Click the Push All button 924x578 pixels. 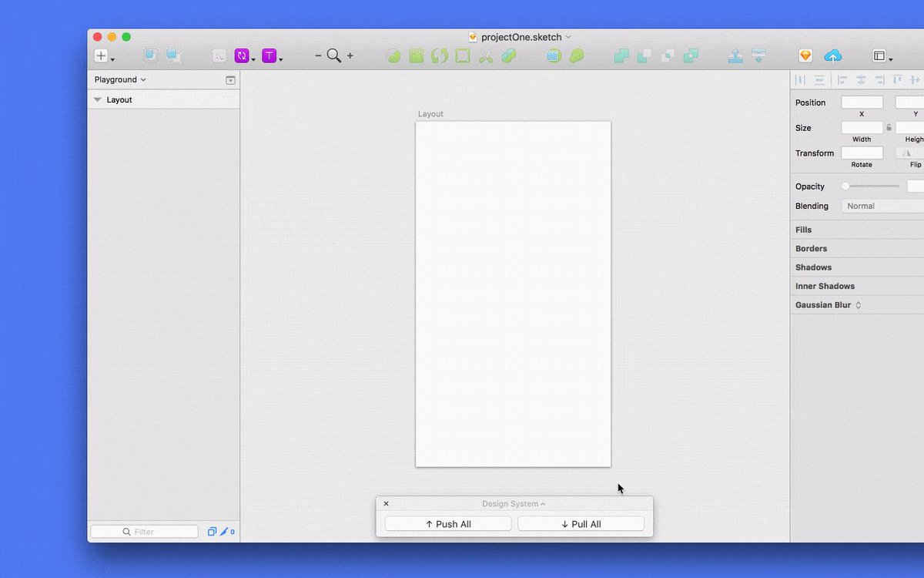click(448, 524)
